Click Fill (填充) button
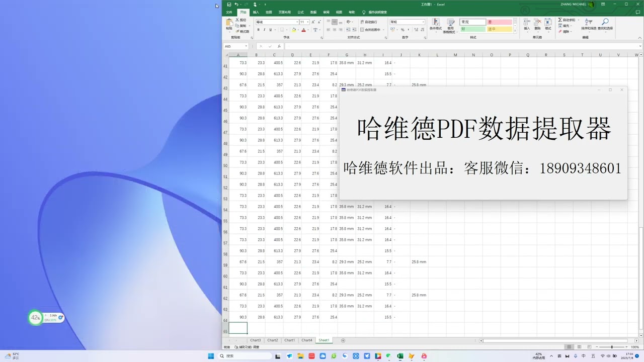This screenshot has width=644, height=362. [x=566, y=26]
